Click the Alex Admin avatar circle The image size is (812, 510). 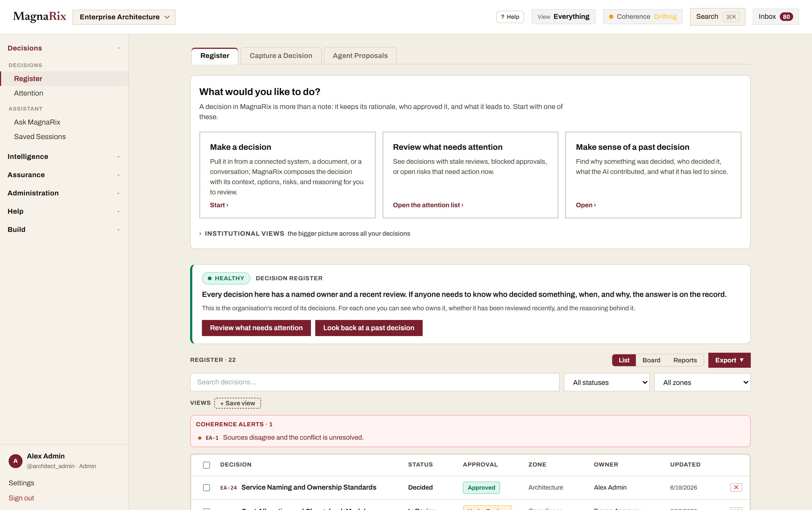click(16, 461)
